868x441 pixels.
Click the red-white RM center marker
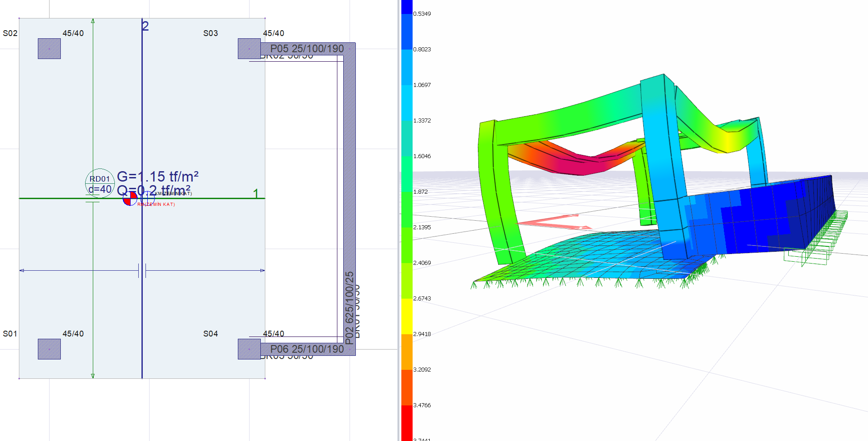coord(130,199)
